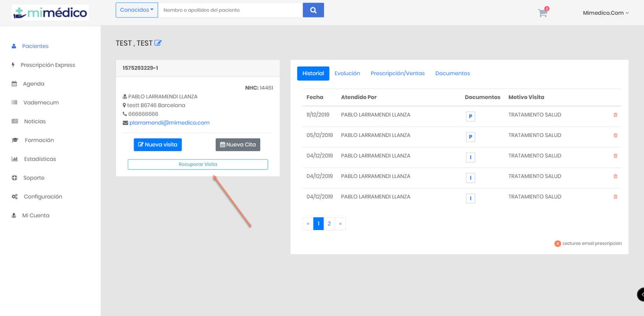
Task: Select the Documentos tab
Action: click(x=452, y=74)
